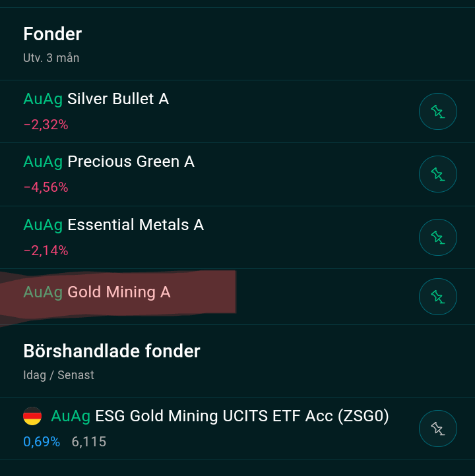Screen dimensions: 475x476
Task: Click Silver Bullet's -2,32% change value
Action: point(46,125)
